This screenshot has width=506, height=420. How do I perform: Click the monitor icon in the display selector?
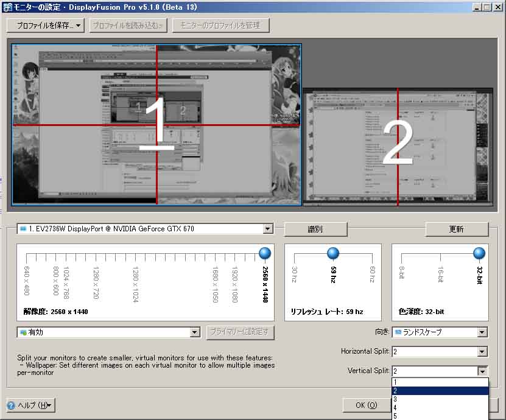coord(23,229)
